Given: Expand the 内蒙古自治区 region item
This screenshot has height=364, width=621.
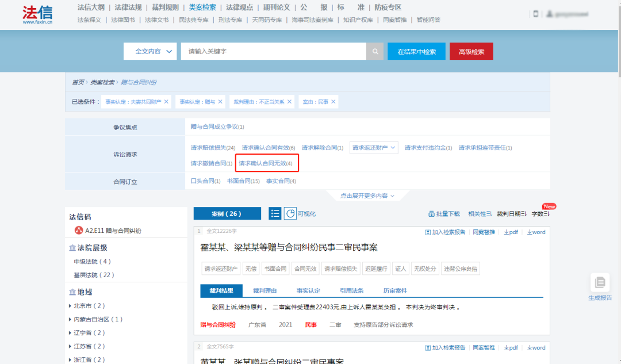Looking at the screenshot, I should tap(70, 319).
